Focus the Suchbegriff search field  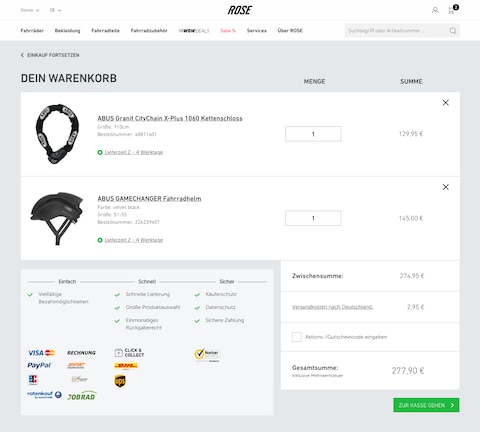397,31
